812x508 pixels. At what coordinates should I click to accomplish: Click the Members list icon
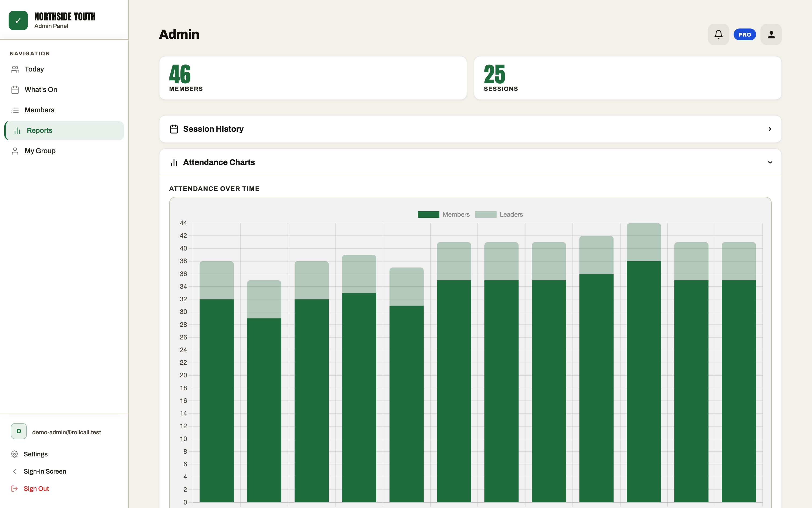pyautogui.click(x=15, y=110)
